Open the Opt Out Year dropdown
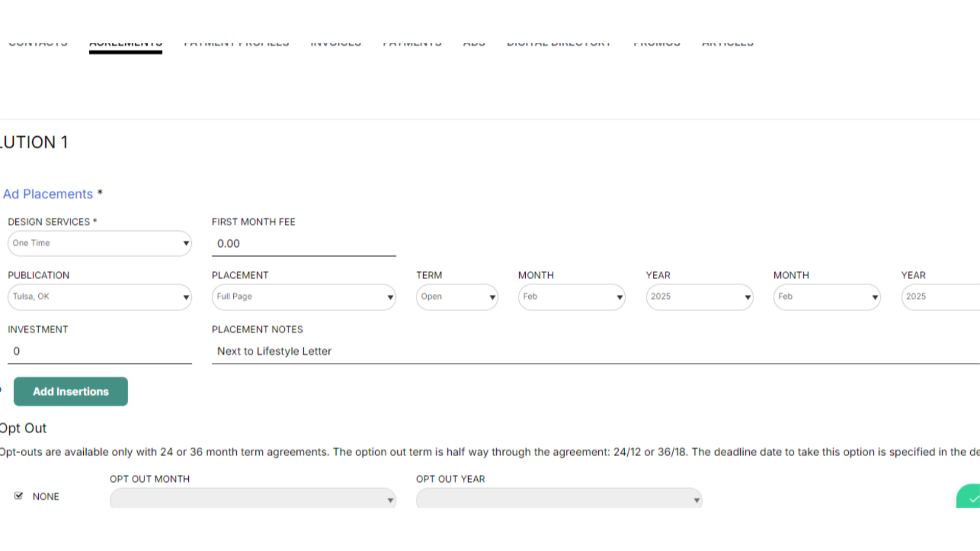980x551 pixels. point(559,498)
